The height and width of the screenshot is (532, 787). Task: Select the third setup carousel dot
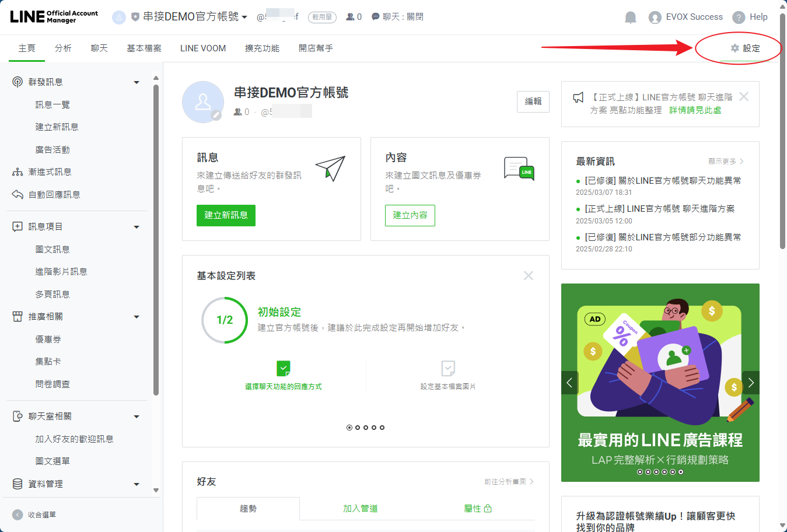(x=366, y=428)
